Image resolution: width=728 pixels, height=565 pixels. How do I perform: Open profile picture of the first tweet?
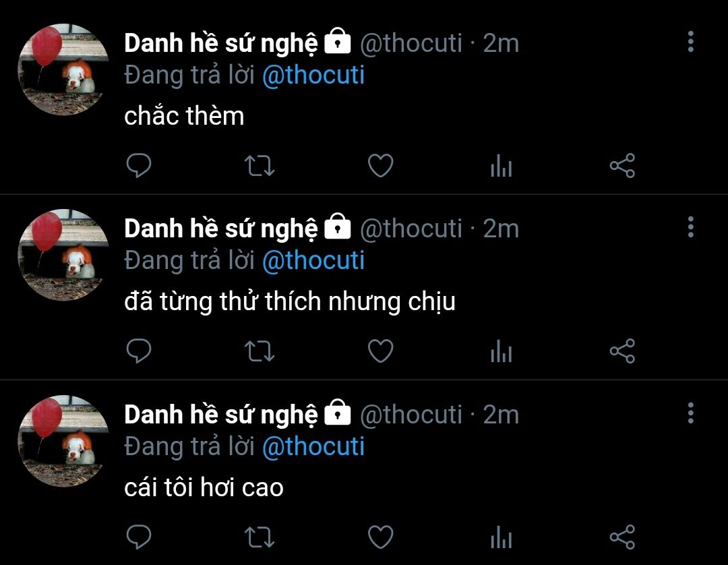click(63, 69)
